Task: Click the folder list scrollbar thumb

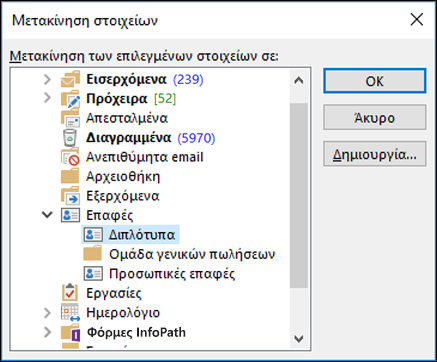Action: (x=299, y=196)
